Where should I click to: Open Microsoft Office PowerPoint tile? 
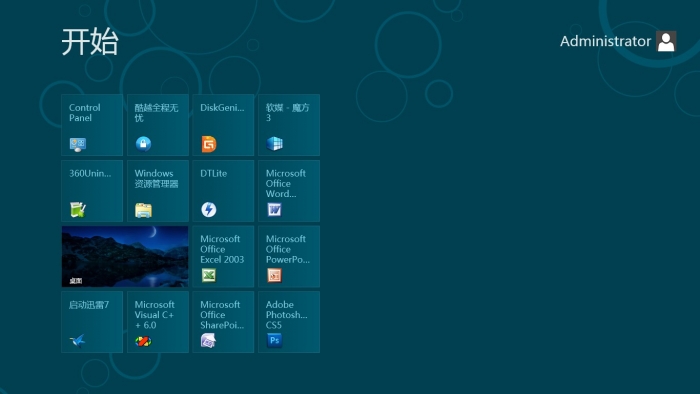pos(289,256)
